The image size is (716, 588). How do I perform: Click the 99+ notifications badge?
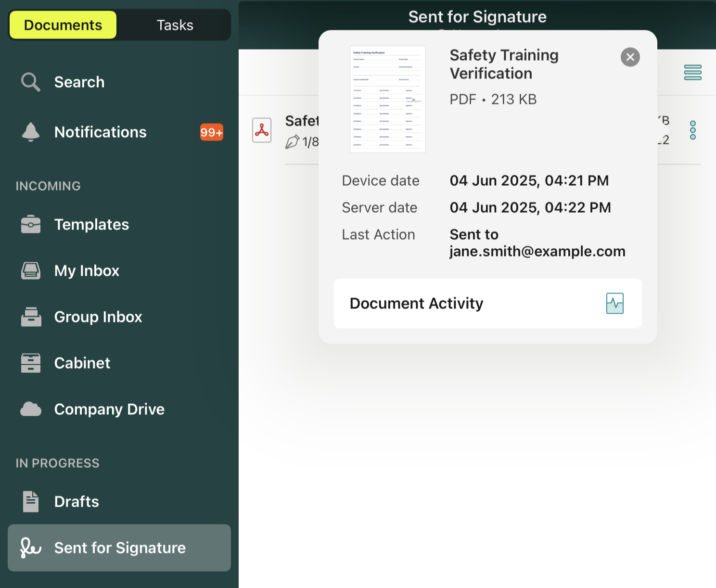pos(211,132)
